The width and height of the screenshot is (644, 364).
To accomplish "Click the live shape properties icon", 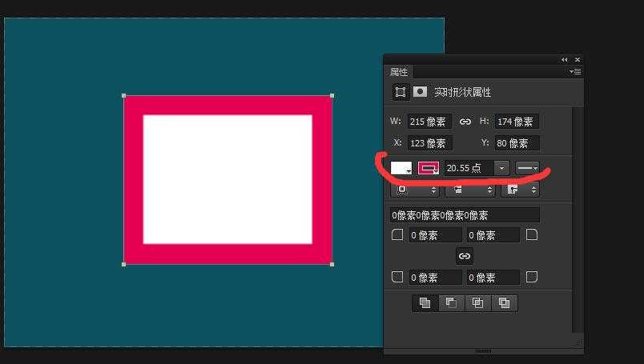I will (x=400, y=92).
